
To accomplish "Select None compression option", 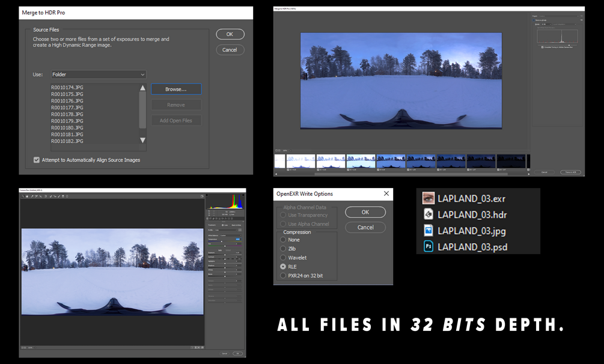I will [x=283, y=240].
